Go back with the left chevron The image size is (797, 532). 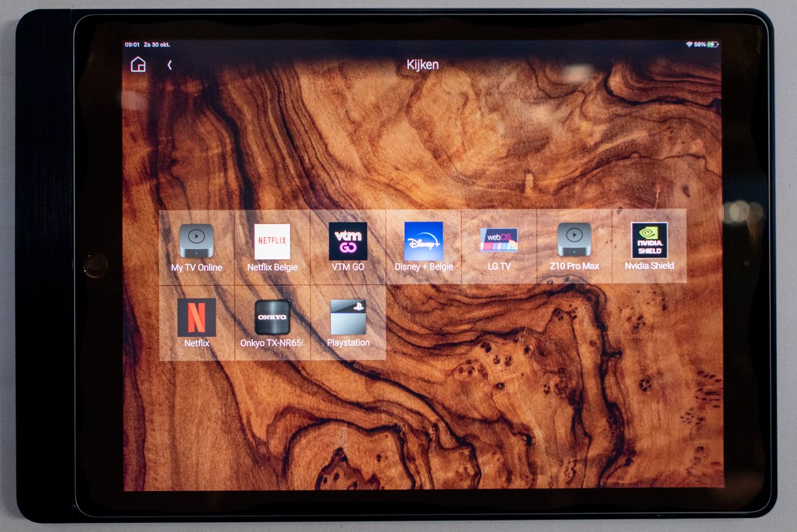point(169,64)
